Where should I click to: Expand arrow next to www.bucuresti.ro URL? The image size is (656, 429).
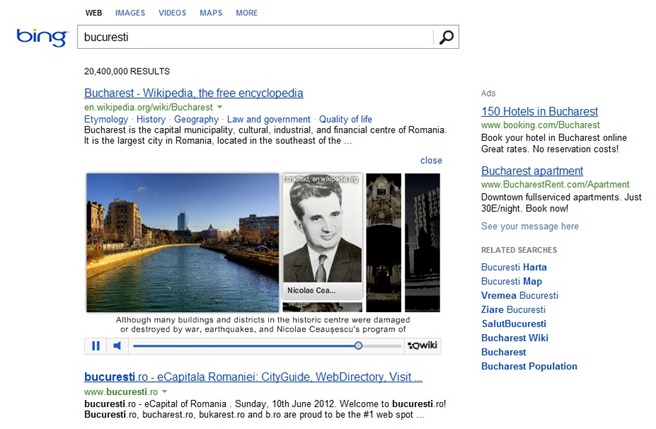pyautogui.click(x=164, y=391)
